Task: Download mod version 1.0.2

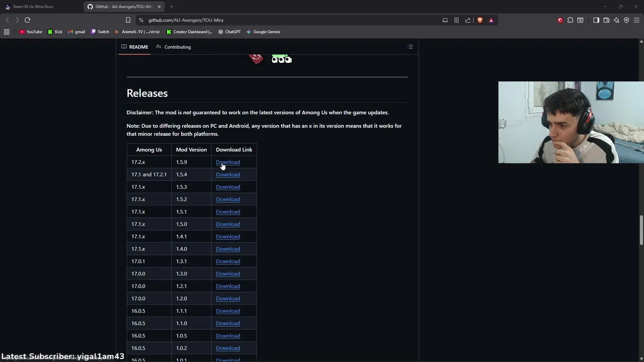Action: [x=228, y=348]
